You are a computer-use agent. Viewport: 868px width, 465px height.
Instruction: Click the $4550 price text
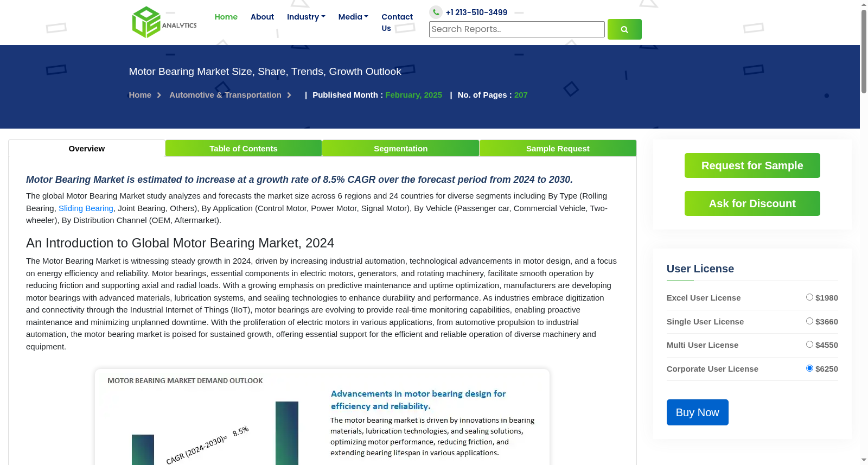827,345
